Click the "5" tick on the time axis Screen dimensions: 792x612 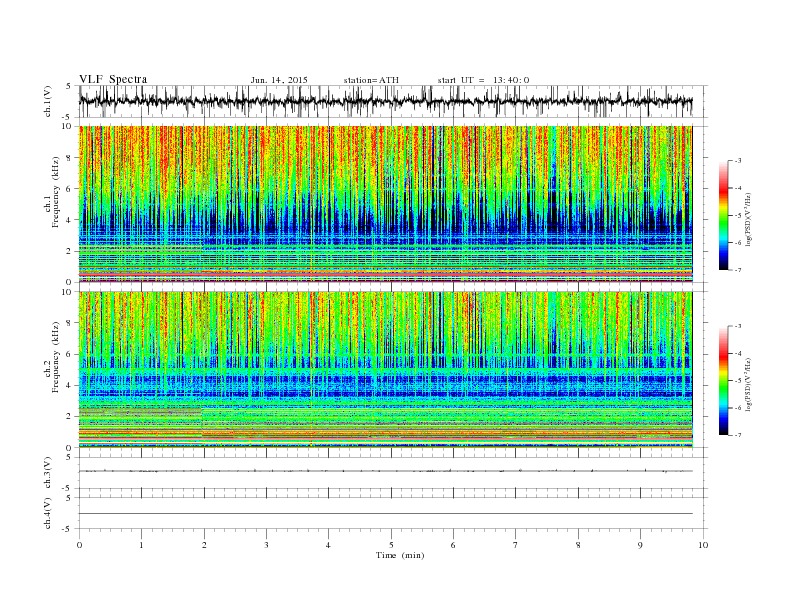pyautogui.click(x=391, y=545)
